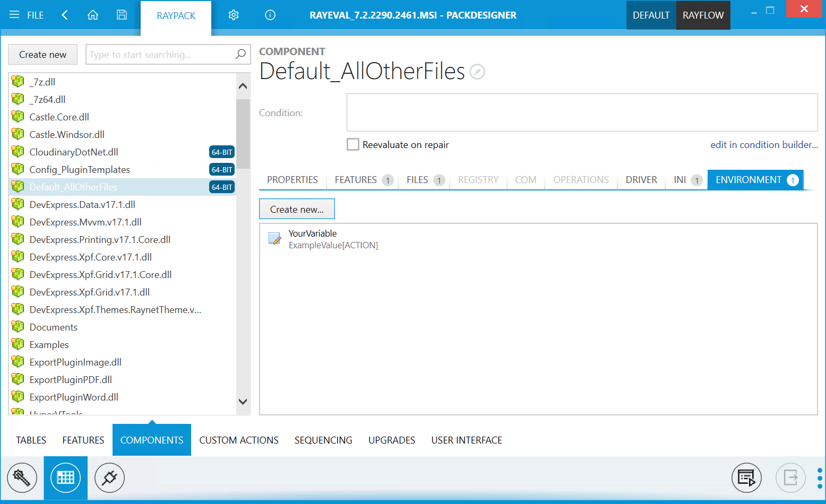
Task: Open the settings gear in the title bar
Action: [x=234, y=15]
